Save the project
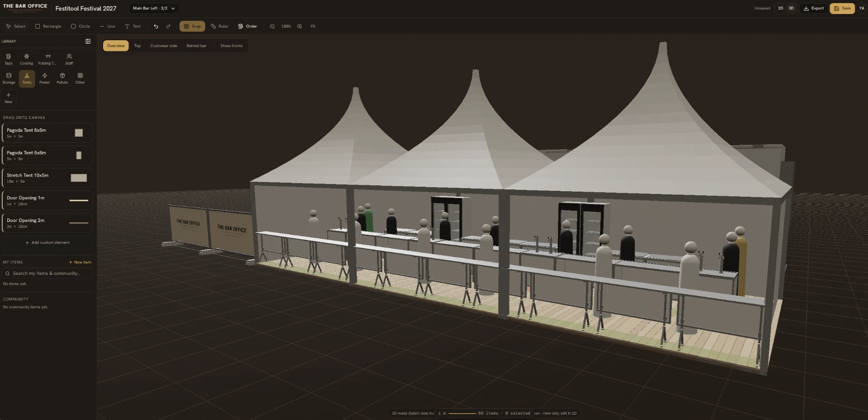 click(x=842, y=8)
